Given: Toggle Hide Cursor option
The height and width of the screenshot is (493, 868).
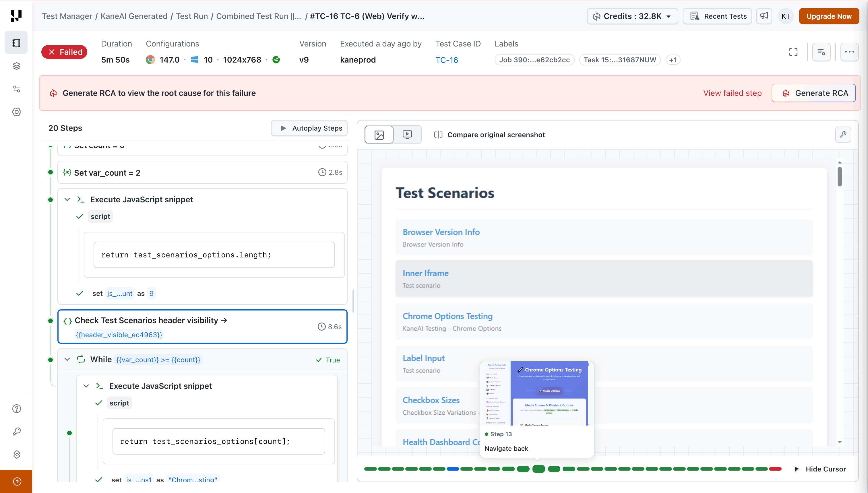Looking at the screenshot, I should point(820,469).
